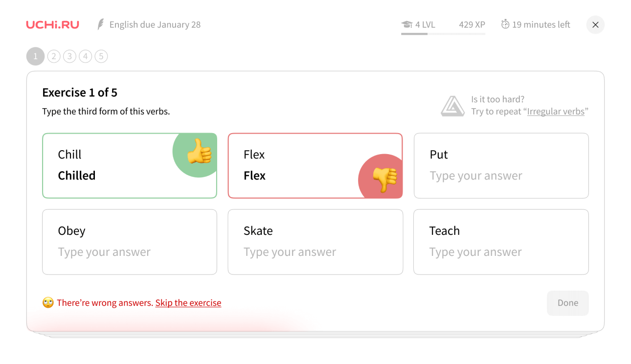The height and width of the screenshot is (364, 631).
Task: Click the stopwatch timer icon
Action: pos(505,24)
